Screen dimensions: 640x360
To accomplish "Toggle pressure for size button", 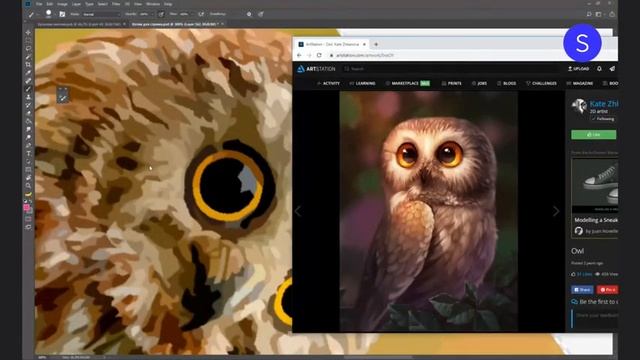I will [x=261, y=14].
